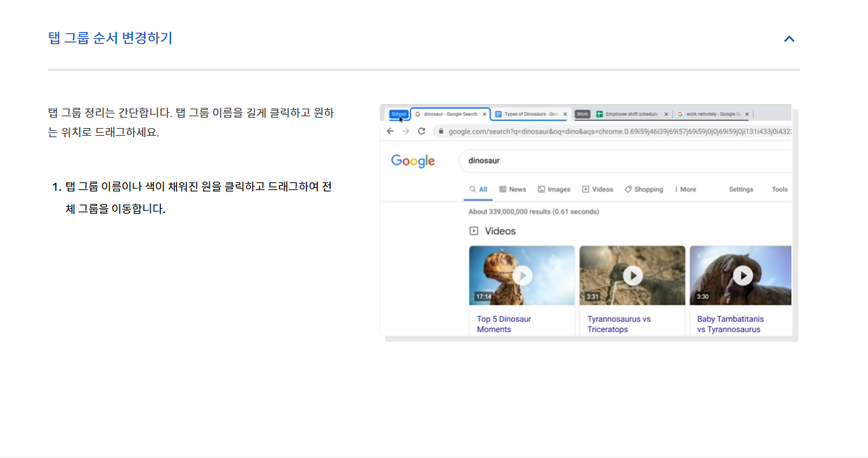
Task: Click the dinosaur search input box
Action: (x=625, y=161)
